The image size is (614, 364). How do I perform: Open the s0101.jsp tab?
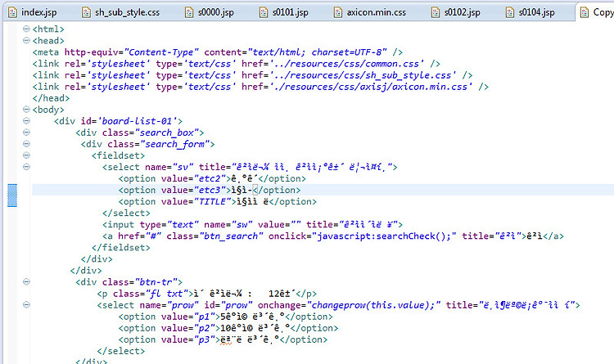284,12
